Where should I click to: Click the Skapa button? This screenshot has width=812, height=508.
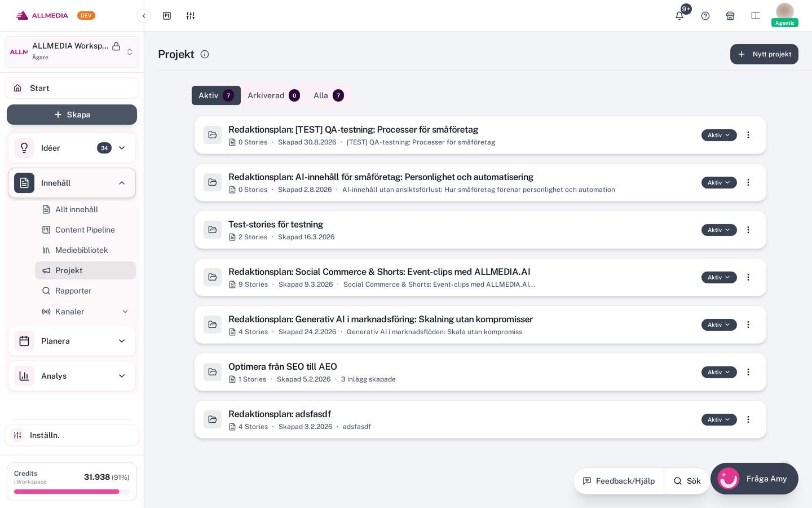[72, 115]
